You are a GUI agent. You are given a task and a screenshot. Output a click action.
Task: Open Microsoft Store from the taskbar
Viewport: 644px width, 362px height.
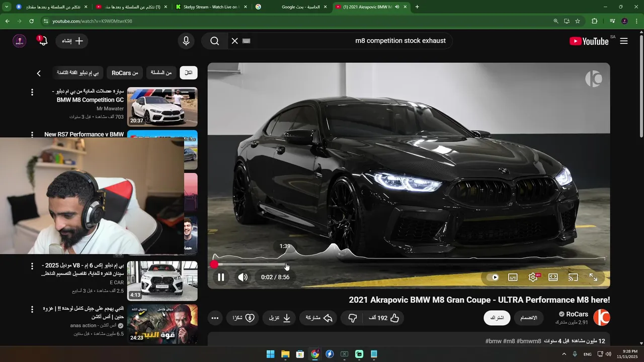point(300,354)
